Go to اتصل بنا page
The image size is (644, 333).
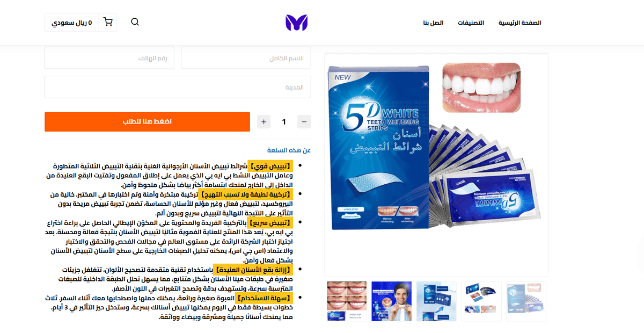[x=433, y=23]
